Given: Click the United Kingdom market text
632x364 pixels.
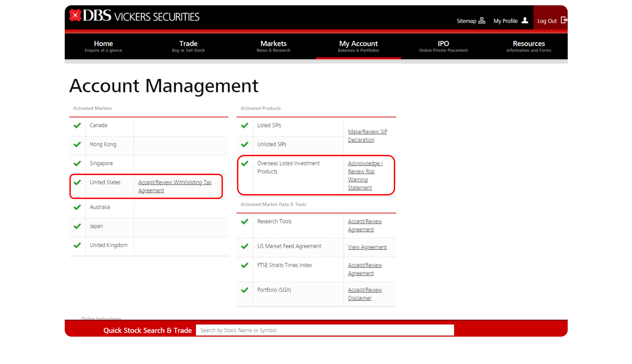Looking at the screenshot, I should pyautogui.click(x=109, y=245).
